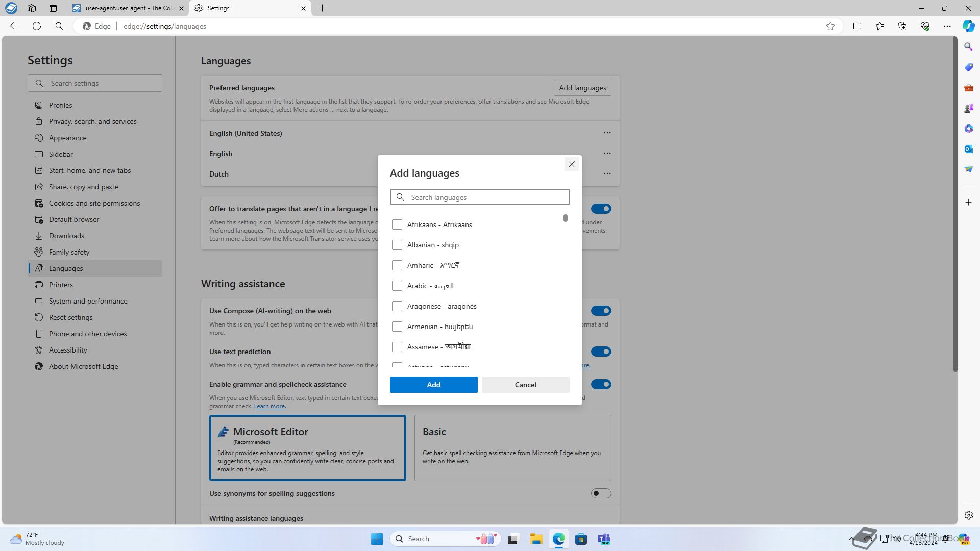Open Collections icon in toolbar
The image size is (980, 551).
pyautogui.click(x=902, y=26)
